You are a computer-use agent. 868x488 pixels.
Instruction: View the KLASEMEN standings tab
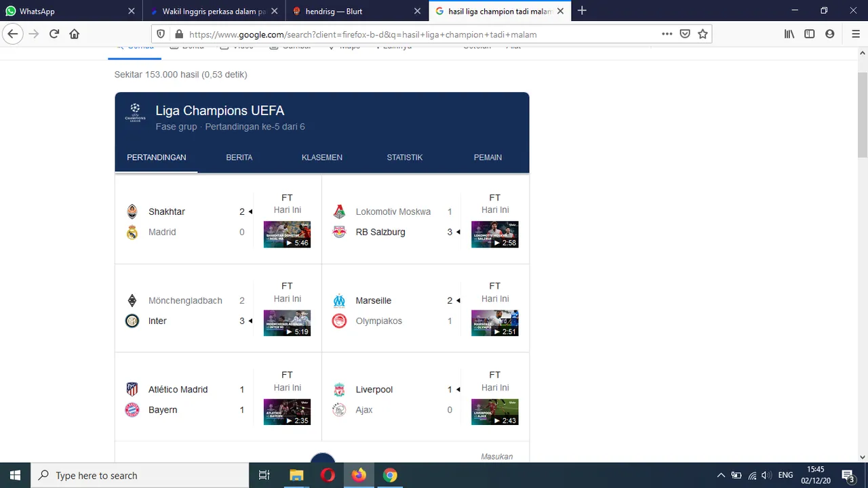[x=322, y=157]
